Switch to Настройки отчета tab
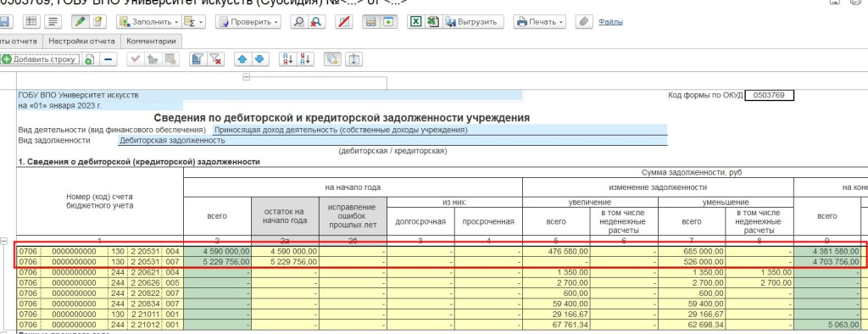 (x=82, y=41)
